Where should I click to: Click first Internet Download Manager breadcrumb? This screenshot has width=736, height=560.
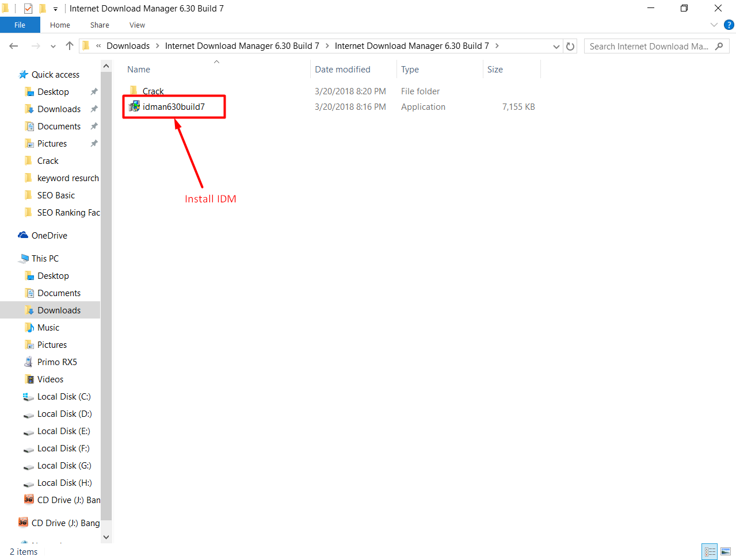click(x=242, y=46)
